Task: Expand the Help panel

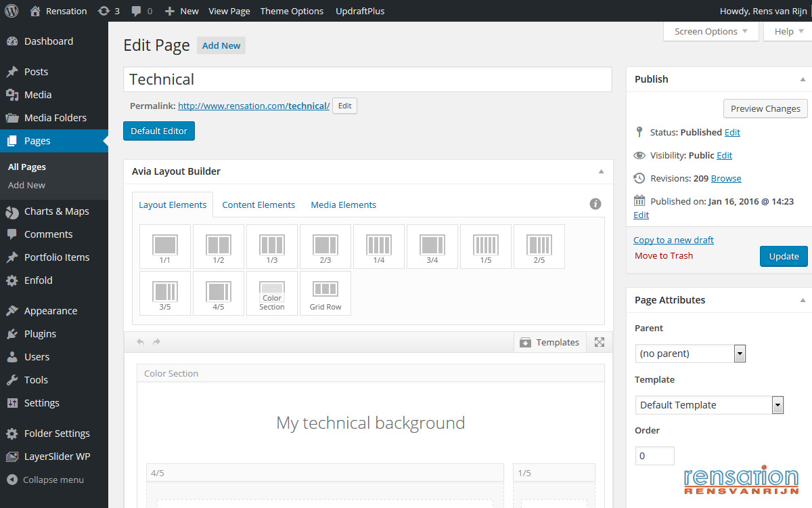Action: pyautogui.click(x=788, y=31)
